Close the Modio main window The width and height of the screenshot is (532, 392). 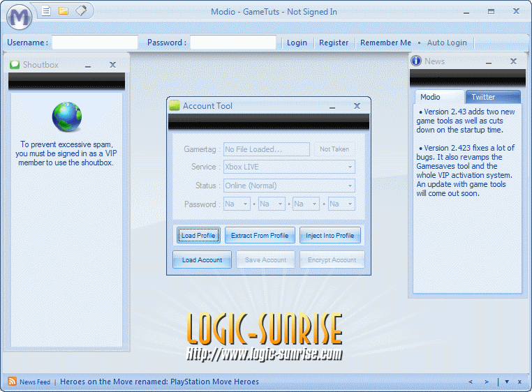516,11
